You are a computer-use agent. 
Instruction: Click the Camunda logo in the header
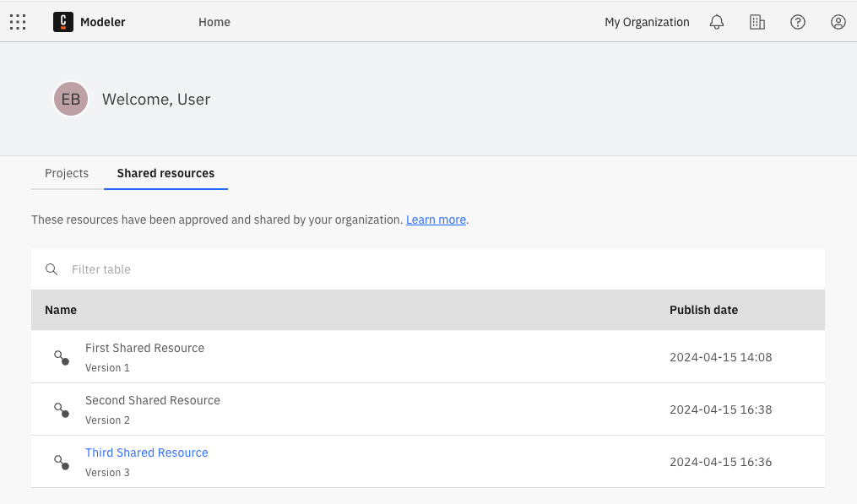64,22
